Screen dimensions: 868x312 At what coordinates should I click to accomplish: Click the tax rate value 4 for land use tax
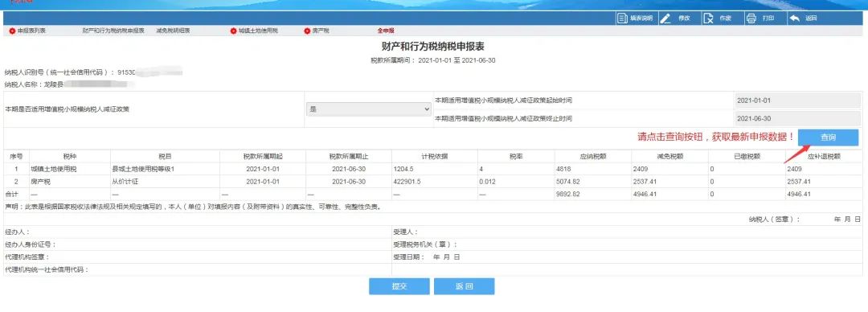pos(482,169)
